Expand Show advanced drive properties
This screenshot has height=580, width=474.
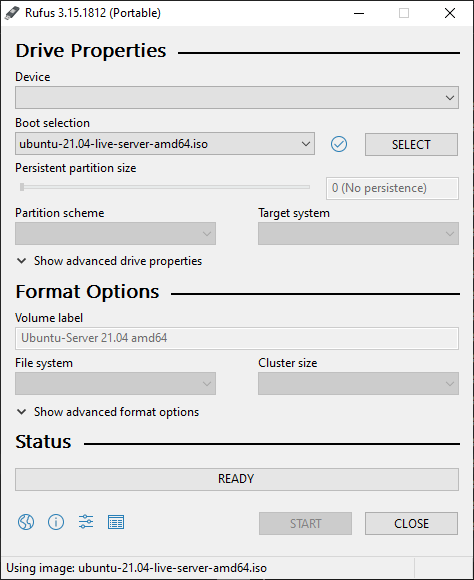pos(110,261)
